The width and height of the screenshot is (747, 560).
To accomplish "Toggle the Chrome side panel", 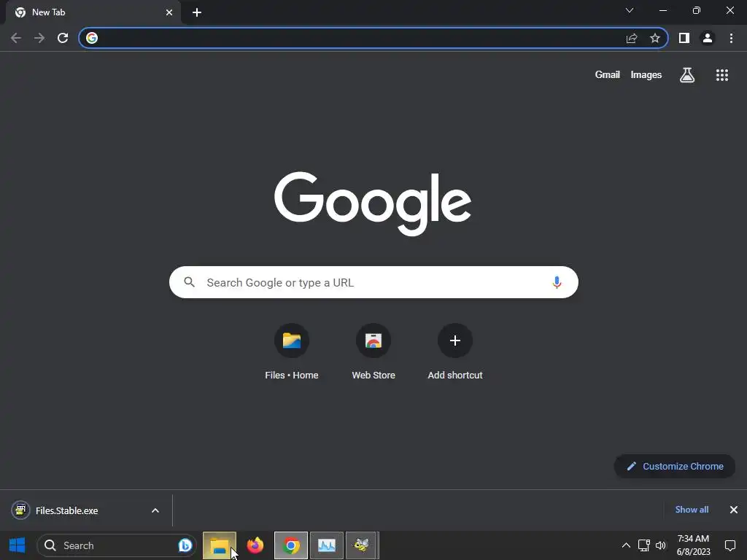I will point(684,38).
